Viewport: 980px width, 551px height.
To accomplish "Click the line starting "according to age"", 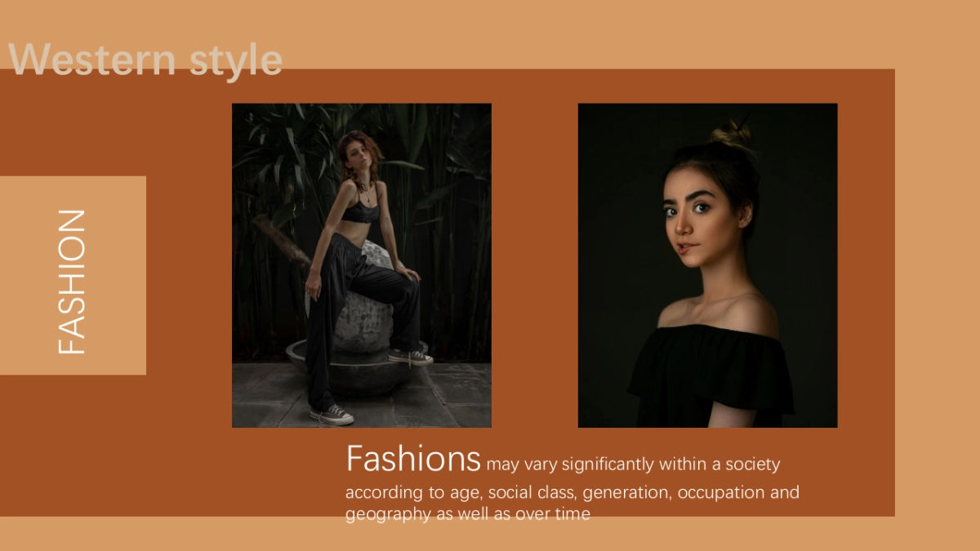I will (x=572, y=493).
